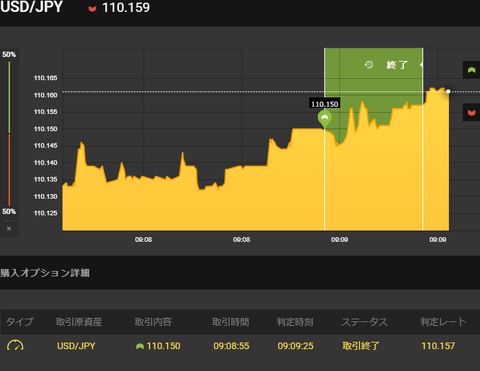Click USD/JPY in the trade row
The width and height of the screenshot is (480, 371).
point(76,346)
